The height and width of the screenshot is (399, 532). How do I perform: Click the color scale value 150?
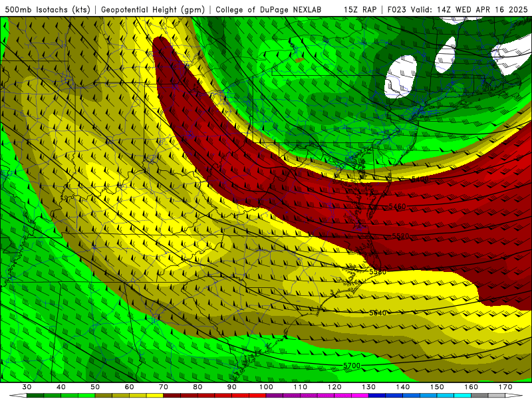437,387
